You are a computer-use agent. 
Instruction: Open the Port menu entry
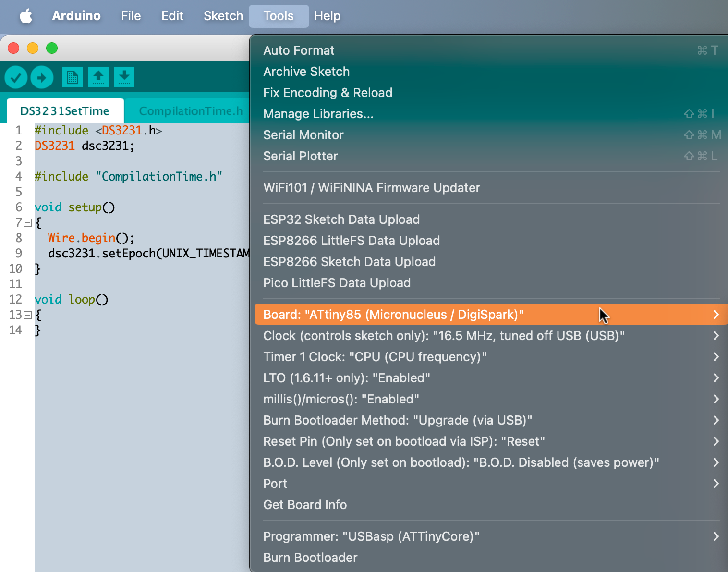[x=491, y=484]
